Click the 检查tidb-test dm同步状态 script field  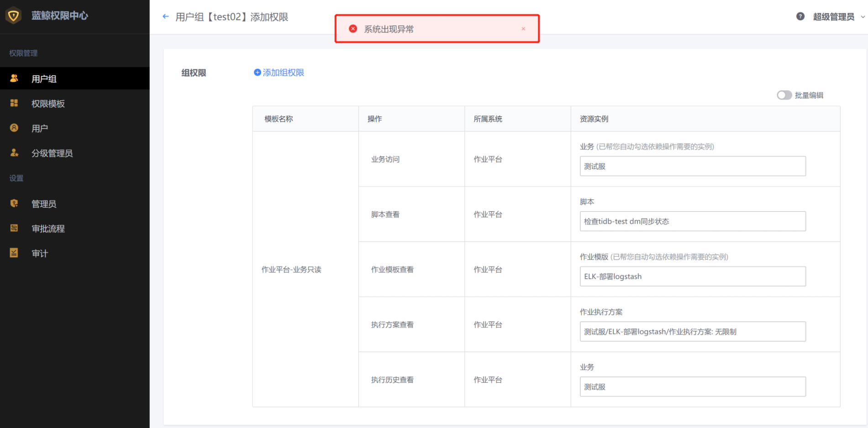pyautogui.click(x=692, y=221)
